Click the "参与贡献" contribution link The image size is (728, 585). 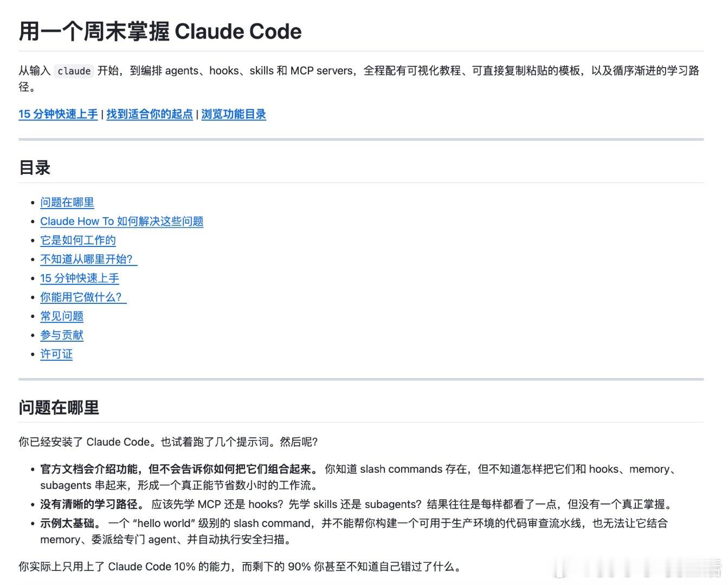pos(61,335)
